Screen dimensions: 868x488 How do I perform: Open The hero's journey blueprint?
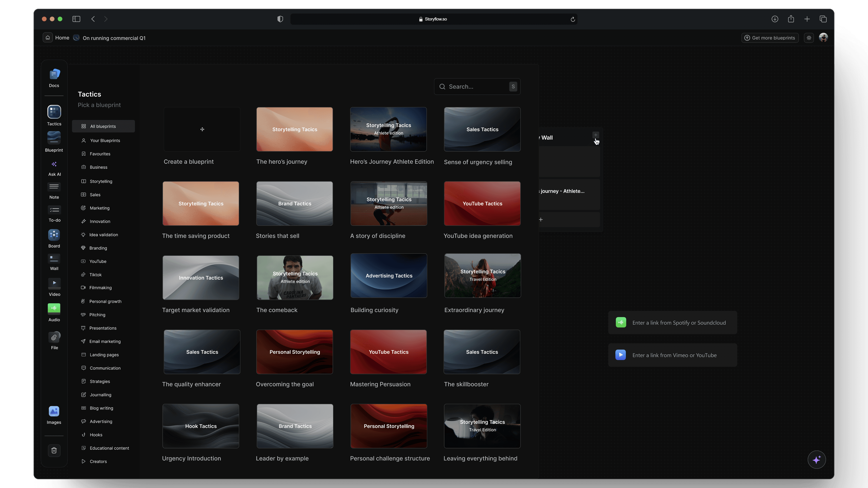coord(295,129)
